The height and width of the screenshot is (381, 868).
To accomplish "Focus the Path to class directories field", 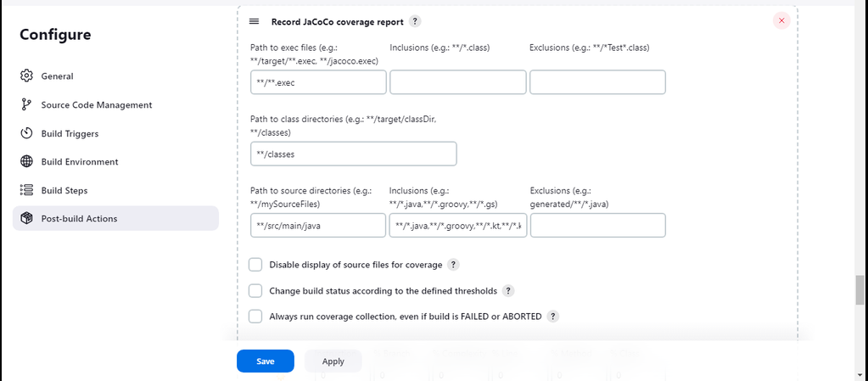I will (353, 154).
